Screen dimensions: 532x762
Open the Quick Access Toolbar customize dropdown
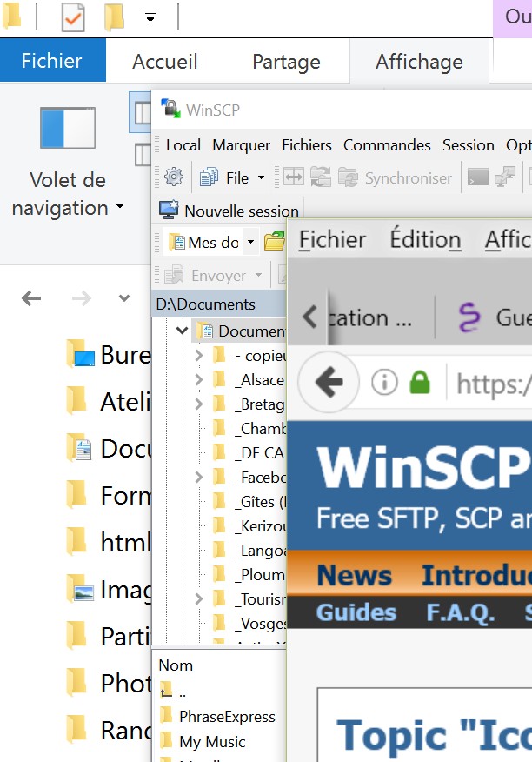150,17
